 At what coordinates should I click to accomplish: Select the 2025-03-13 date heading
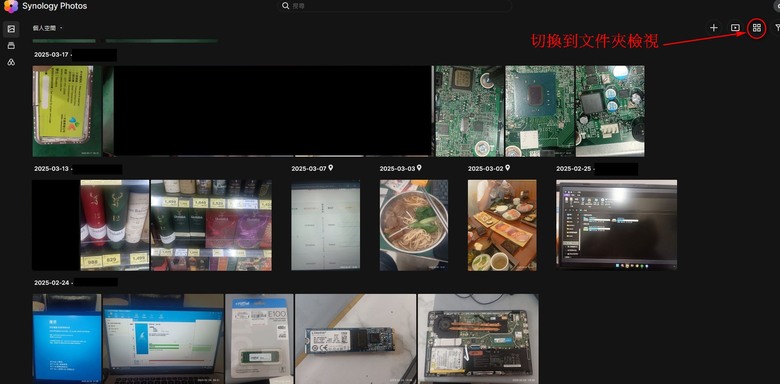point(51,169)
